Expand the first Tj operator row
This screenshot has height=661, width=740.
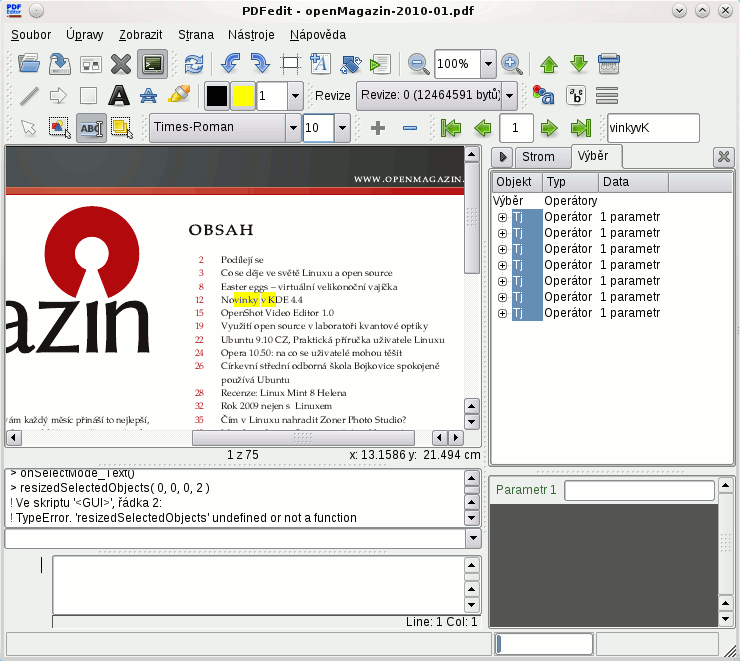pos(502,218)
